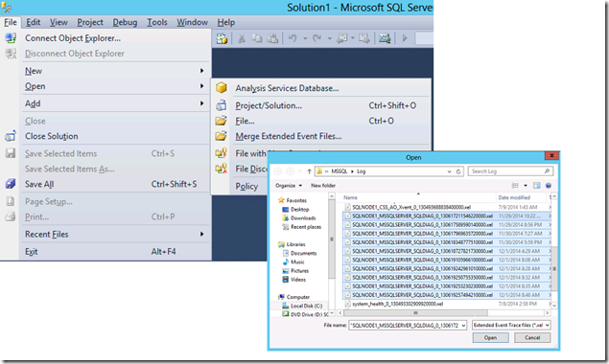Open the Organize dropdown
The width and height of the screenshot is (609, 364).
289,186
